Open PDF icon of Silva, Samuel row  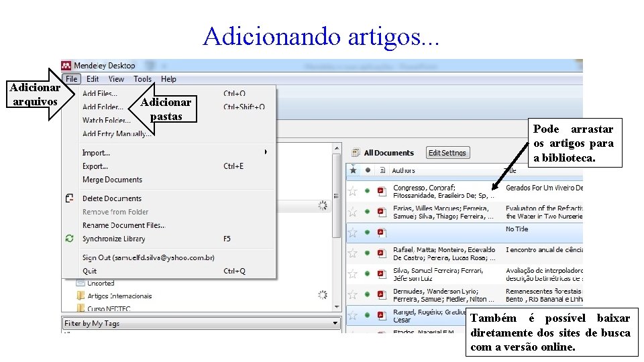point(382,274)
